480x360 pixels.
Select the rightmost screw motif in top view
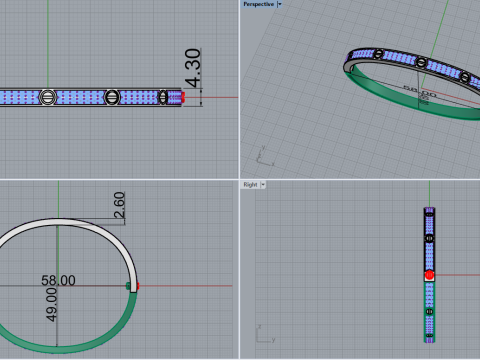[x=163, y=97]
